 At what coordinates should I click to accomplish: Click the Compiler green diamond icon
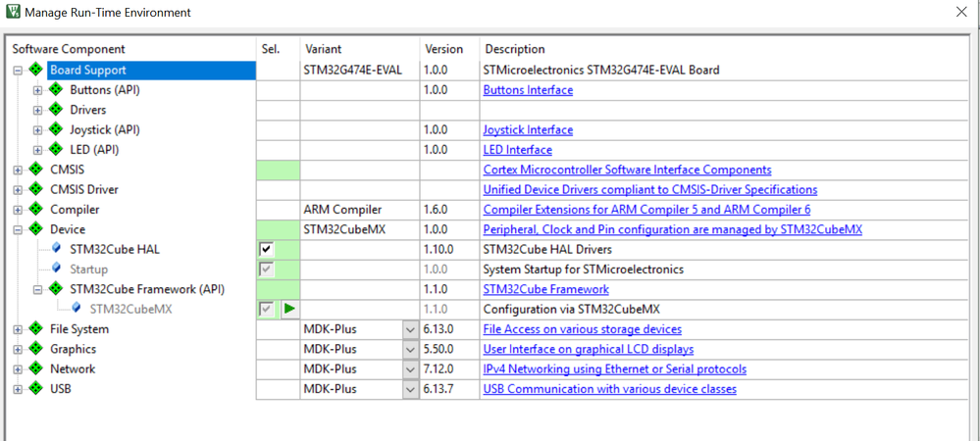click(36, 210)
